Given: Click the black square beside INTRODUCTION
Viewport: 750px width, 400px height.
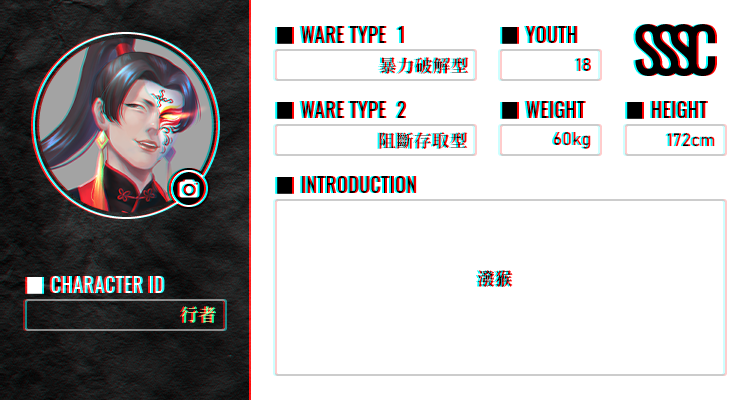Looking at the screenshot, I should pyautogui.click(x=285, y=185).
